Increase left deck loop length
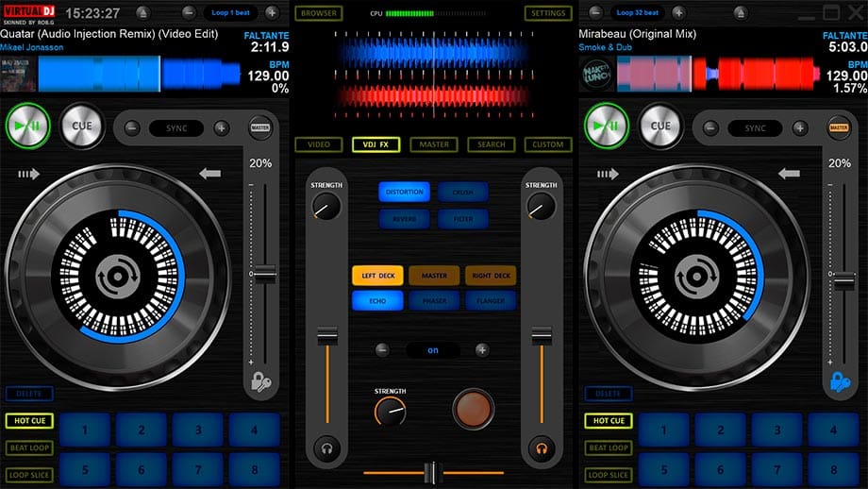The image size is (868, 489). (272, 12)
